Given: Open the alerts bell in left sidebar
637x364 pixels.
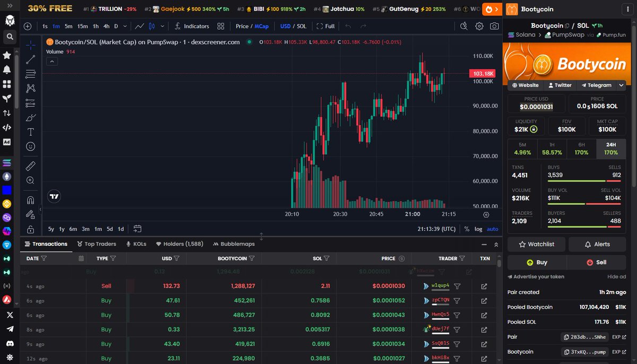Looking at the screenshot, I should click(7, 70).
